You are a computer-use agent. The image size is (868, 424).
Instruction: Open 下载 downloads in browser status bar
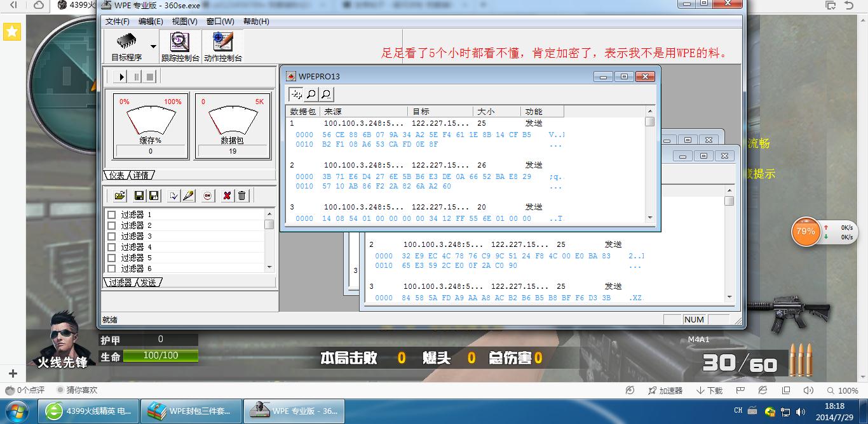[x=710, y=391]
